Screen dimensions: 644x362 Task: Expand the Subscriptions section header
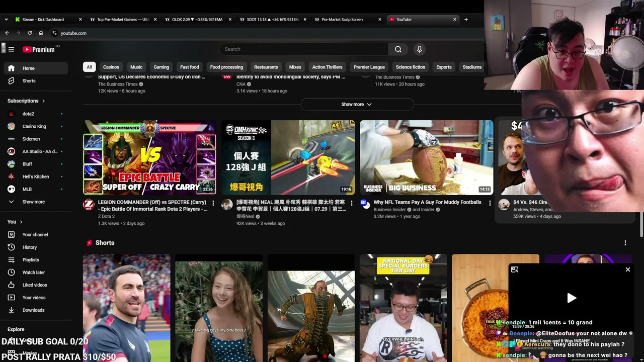26,101
